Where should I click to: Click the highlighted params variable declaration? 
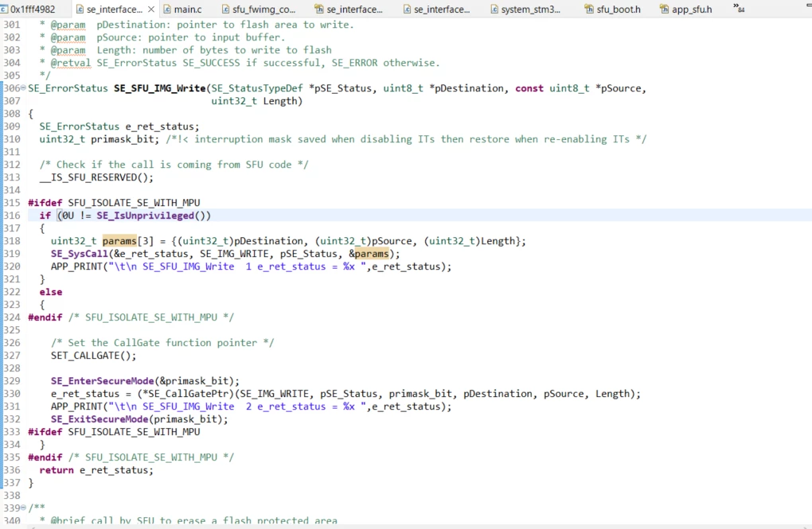coord(119,241)
